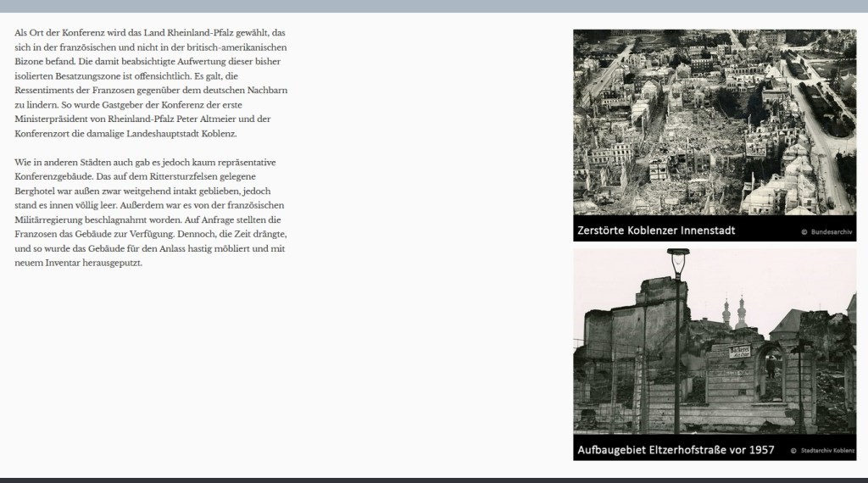868x483 pixels.
Task: Click the bakery sign in the ruins photo
Action: point(741,352)
